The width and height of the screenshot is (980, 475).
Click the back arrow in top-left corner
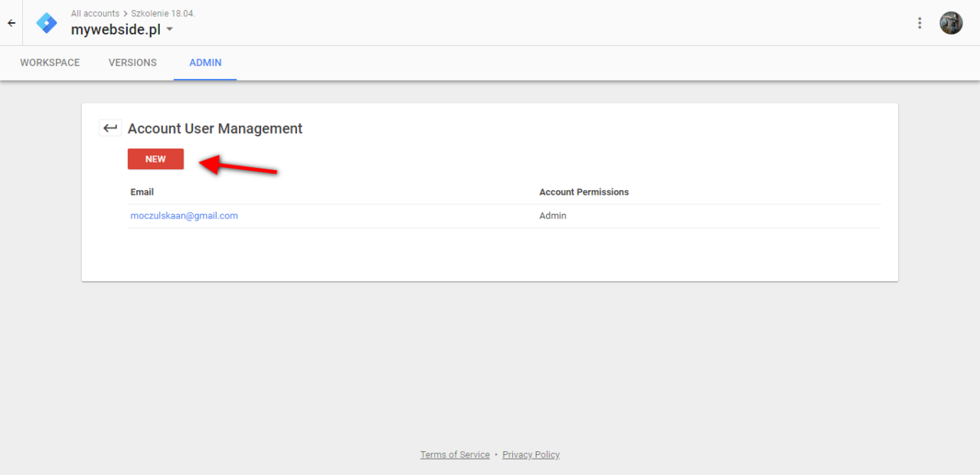pyautogui.click(x=11, y=23)
